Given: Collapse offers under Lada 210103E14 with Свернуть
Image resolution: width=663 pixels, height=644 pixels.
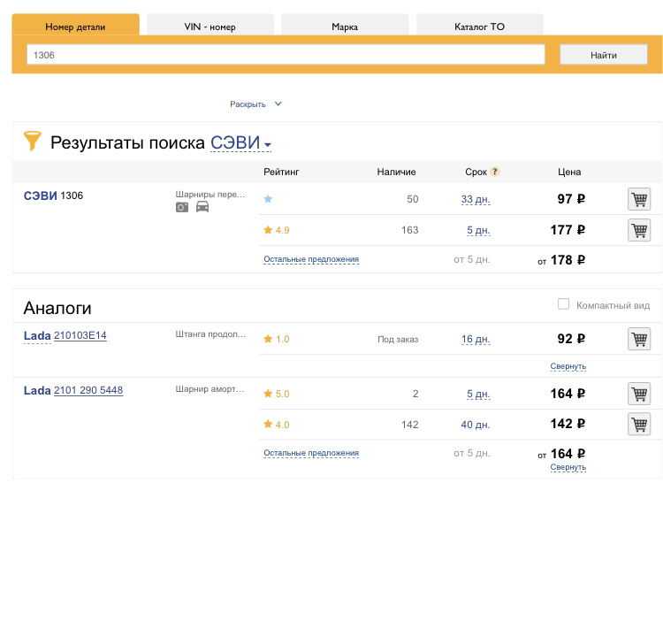Looking at the screenshot, I should pyautogui.click(x=568, y=366).
